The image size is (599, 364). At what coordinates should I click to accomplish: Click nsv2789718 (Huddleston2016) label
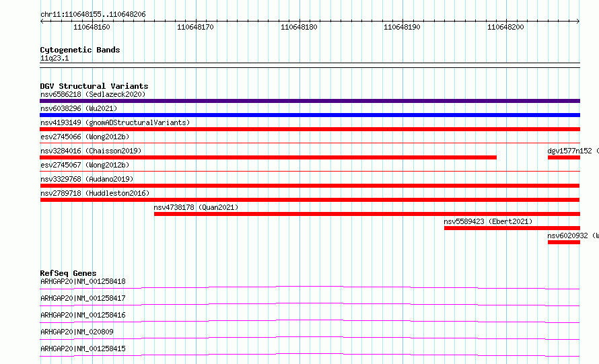tap(95, 193)
